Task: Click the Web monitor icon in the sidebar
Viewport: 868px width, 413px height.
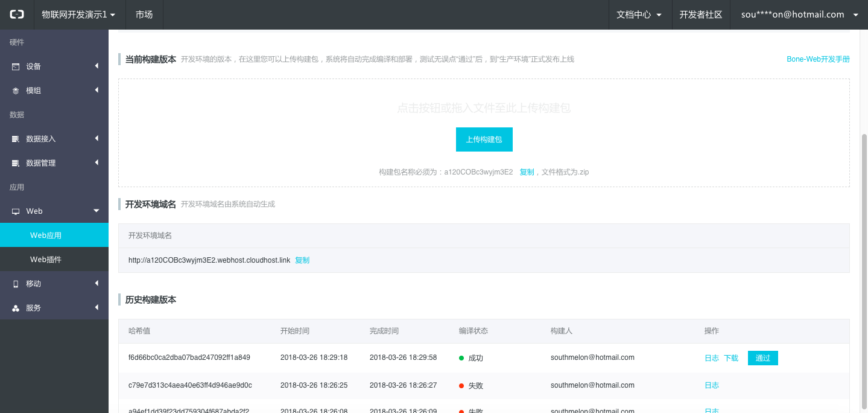Action: pyautogui.click(x=16, y=211)
